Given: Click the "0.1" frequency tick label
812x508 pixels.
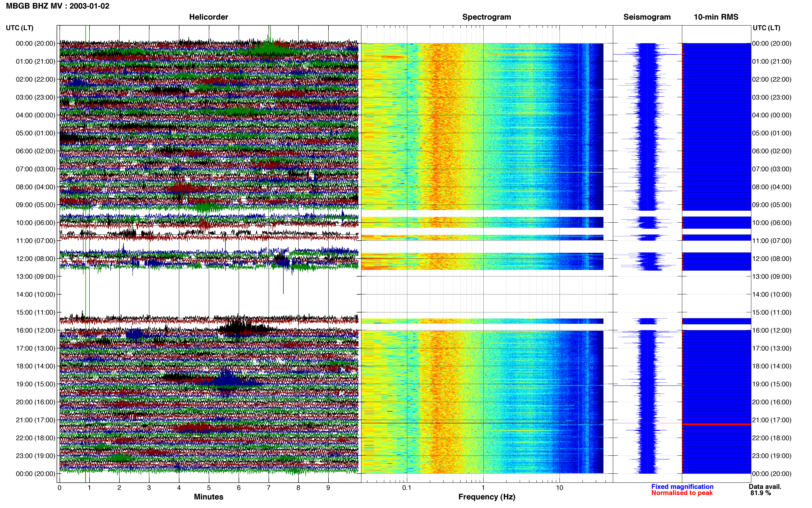Looking at the screenshot, I should click(407, 487).
